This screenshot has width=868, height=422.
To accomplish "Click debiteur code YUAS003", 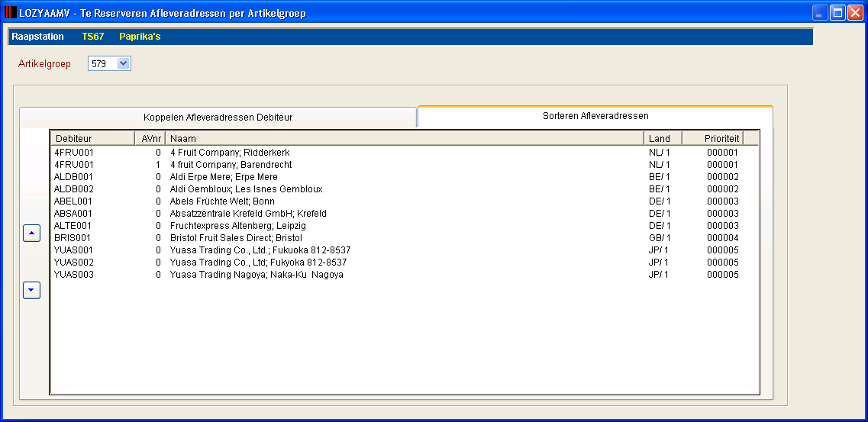I will pyautogui.click(x=73, y=274).
